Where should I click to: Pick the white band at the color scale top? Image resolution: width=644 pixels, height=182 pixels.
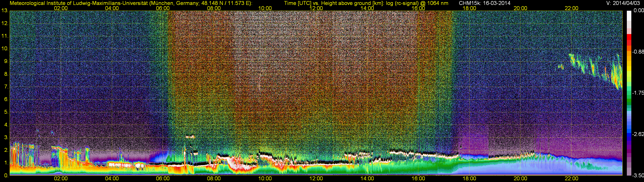coord(629,15)
